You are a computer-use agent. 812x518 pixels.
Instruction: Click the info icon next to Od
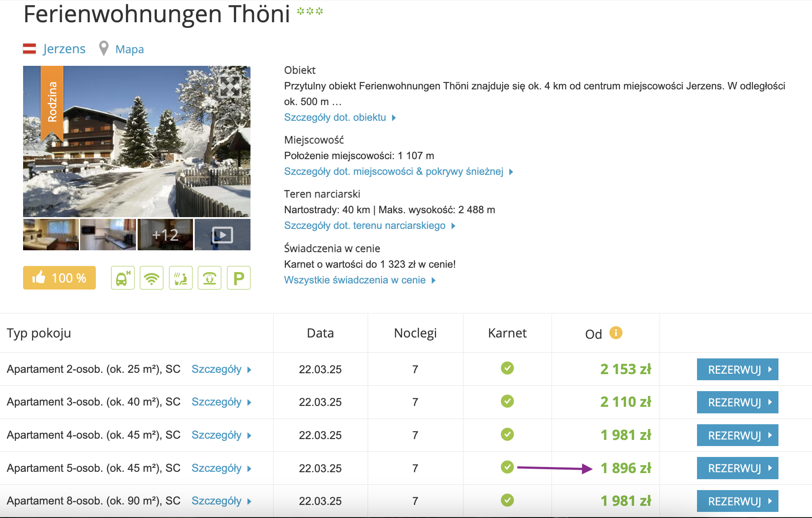click(x=616, y=333)
